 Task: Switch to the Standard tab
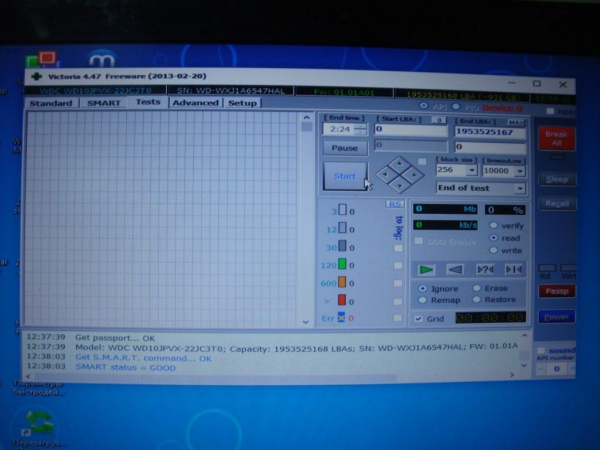[51, 103]
